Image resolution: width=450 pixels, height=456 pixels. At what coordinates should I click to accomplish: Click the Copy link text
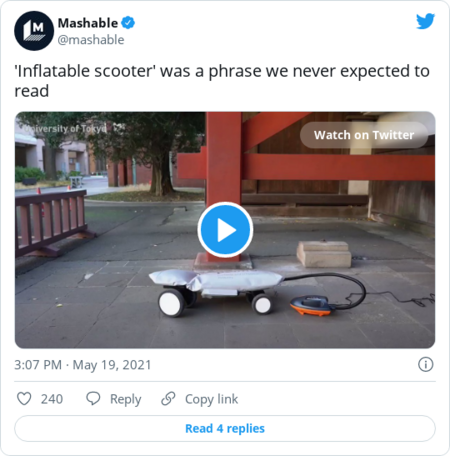(212, 399)
